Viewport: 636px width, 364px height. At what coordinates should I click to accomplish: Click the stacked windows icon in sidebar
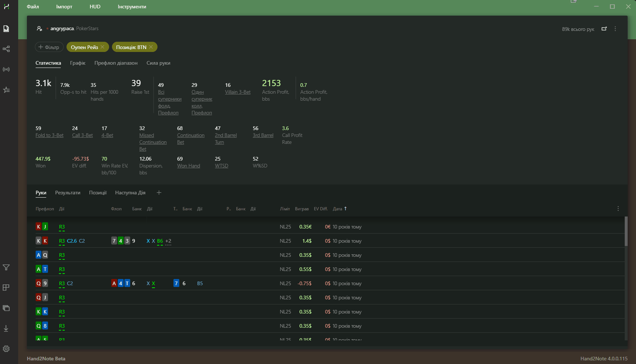6,308
